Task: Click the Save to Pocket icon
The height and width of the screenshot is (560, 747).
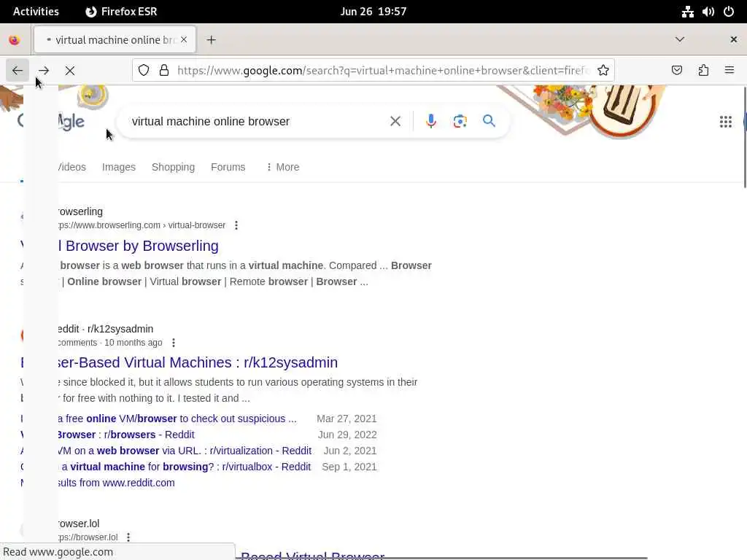Action: (x=676, y=71)
